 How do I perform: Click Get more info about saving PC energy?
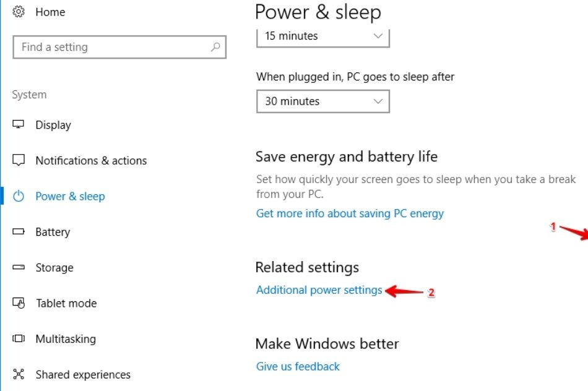tap(350, 213)
